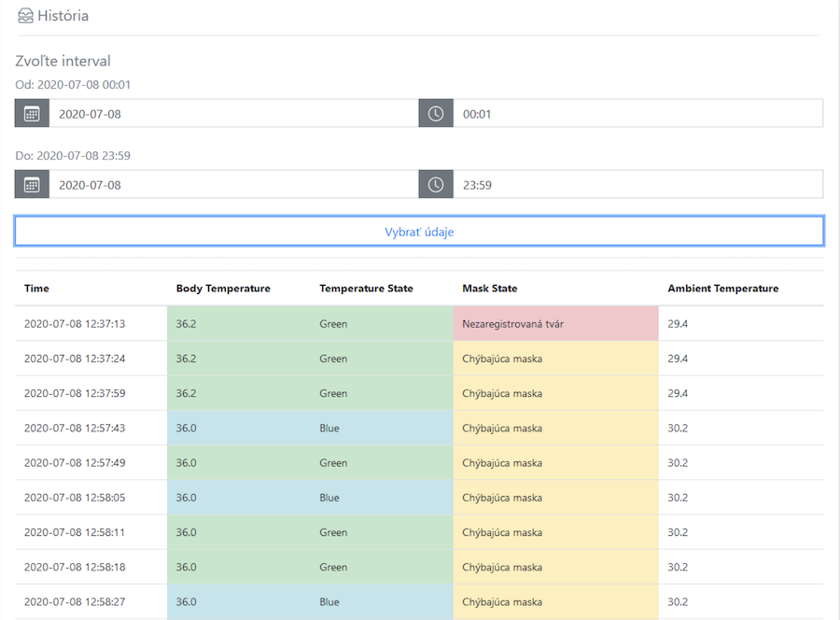The width and height of the screenshot is (840, 620).
Task: Click the clock icon beside 23:59
Action: click(x=436, y=185)
